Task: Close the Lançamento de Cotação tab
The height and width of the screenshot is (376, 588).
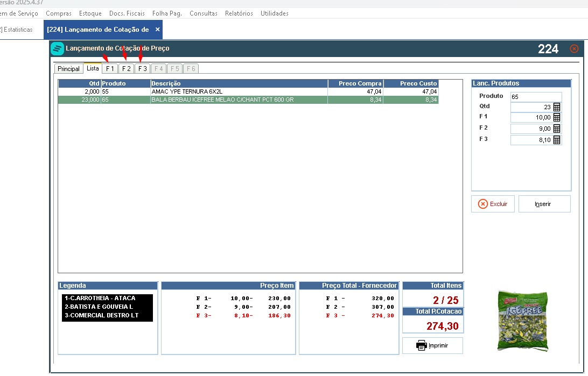Action: point(157,30)
